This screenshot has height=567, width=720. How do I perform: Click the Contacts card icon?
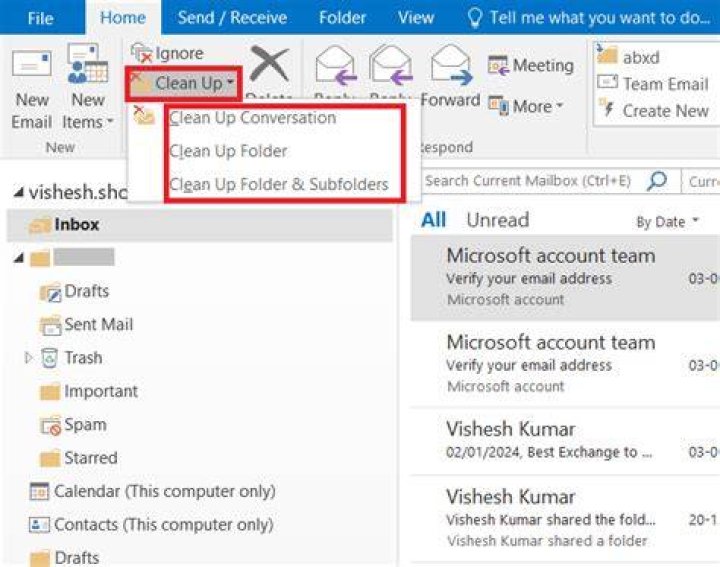click(x=39, y=524)
